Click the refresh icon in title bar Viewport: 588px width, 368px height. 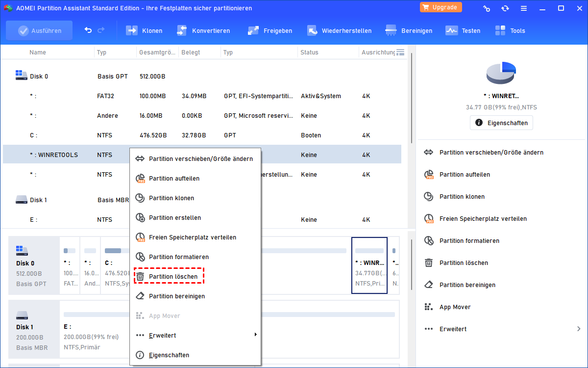click(x=505, y=8)
